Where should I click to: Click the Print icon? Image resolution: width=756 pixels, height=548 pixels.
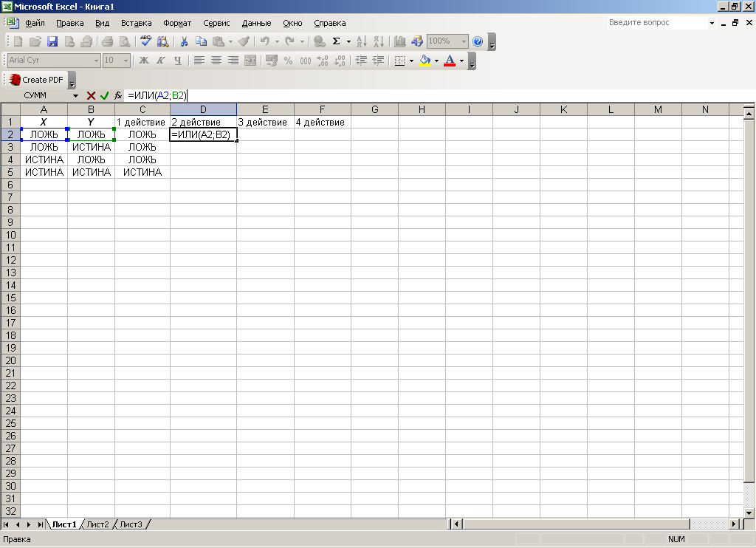tap(108, 41)
